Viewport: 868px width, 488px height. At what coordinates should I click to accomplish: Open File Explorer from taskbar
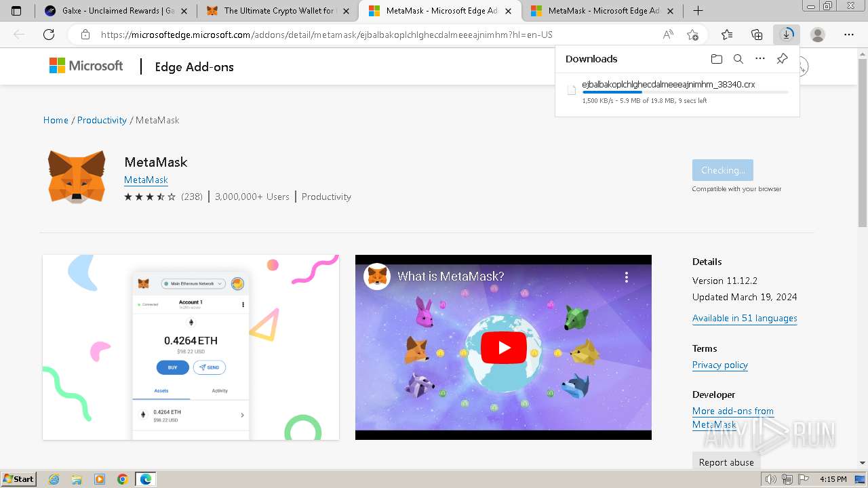click(x=77, y=479)
